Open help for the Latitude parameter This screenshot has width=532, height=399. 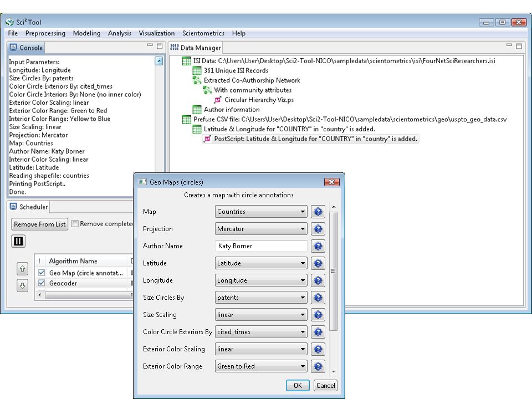pyautogui.click(x=318, y=263)
